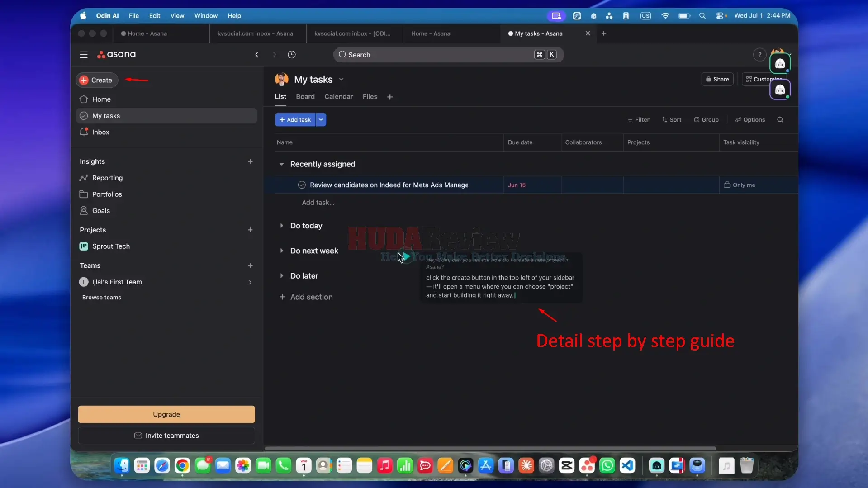Click the Sprout Tech project icon

click(x=84, y=246)
